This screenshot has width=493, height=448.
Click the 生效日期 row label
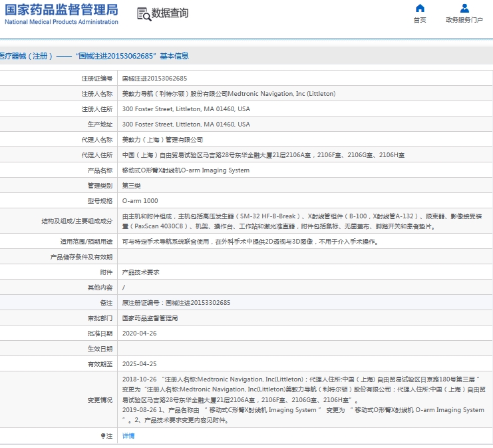100,349
